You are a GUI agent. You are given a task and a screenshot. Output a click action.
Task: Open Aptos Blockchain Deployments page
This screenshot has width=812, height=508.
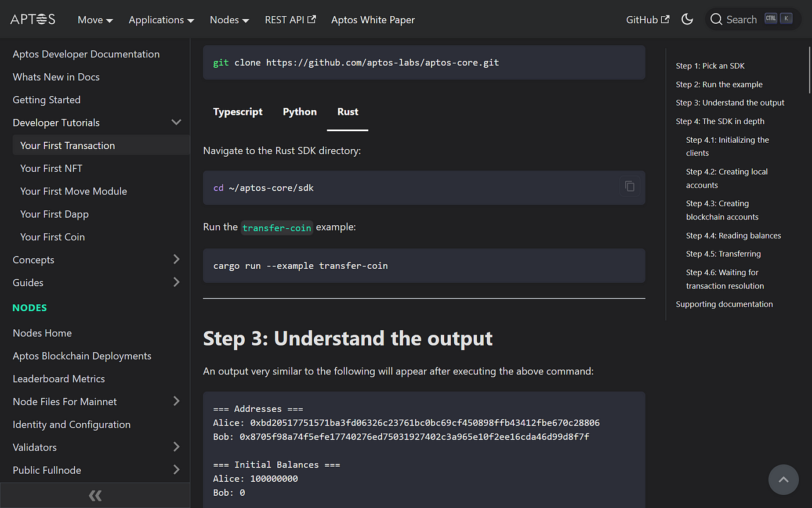pos(82,356)
